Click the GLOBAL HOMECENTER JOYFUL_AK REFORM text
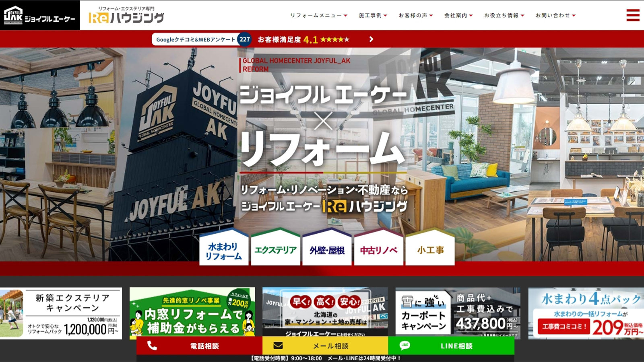Viewport: 644px width, 362px height. tap(296, 65)
